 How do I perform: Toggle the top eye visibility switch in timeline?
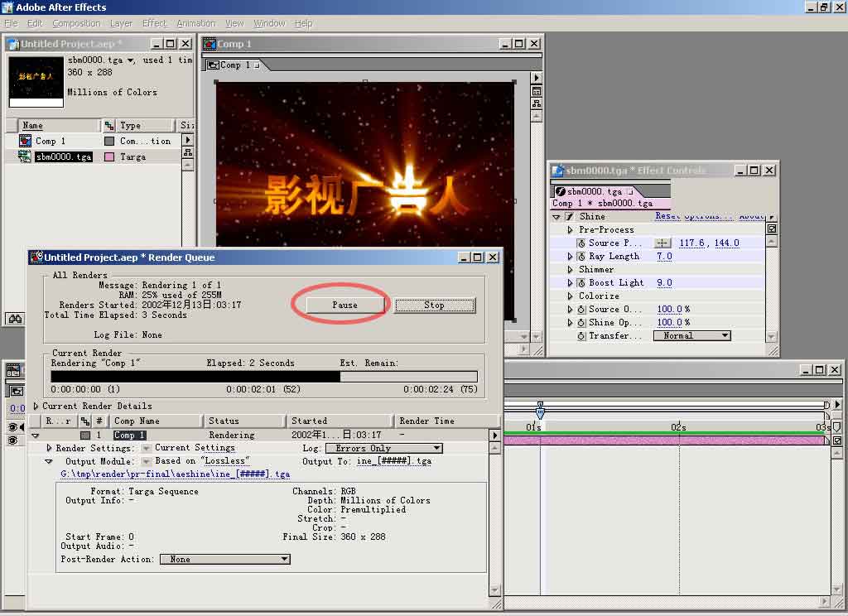pyautogui.click(x=12, y=427)
